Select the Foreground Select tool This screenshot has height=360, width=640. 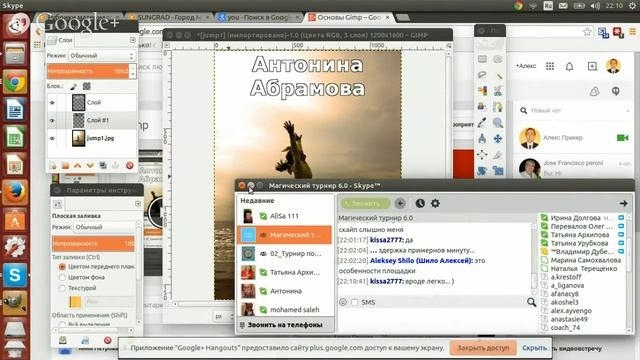pyautogui.click(x=482, y=107)
